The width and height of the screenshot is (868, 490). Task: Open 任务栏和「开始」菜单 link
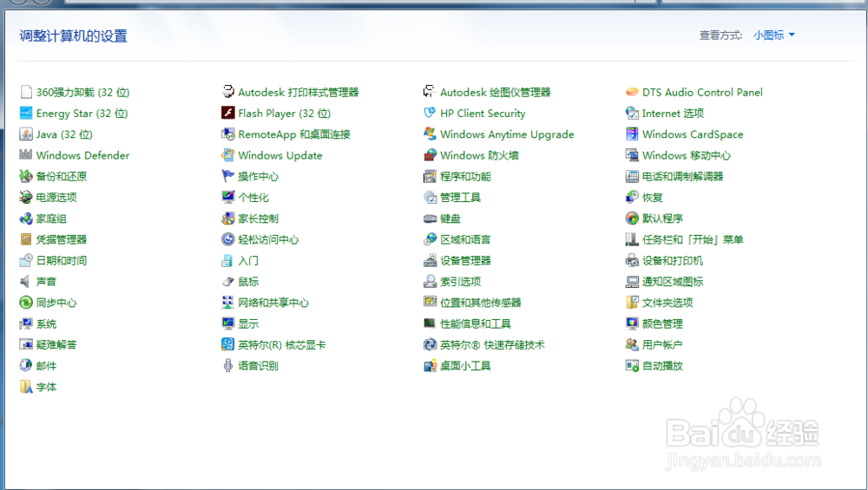click(x=693, y=239)
